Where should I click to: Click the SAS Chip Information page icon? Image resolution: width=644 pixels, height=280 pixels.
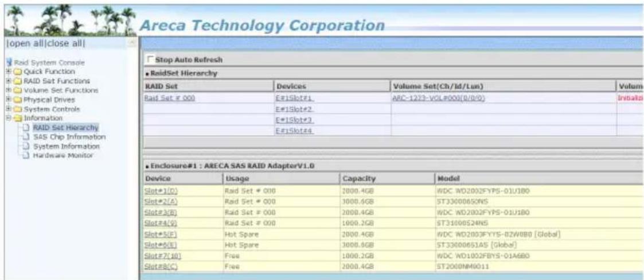(x=26, y=137)
